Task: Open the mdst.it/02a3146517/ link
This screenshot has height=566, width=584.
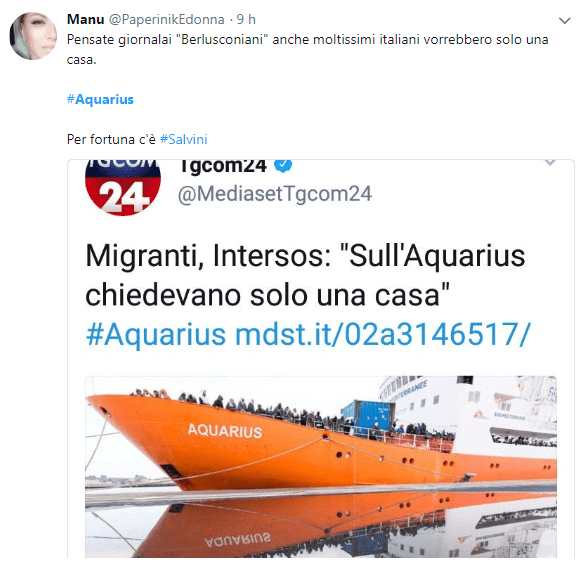Action: (x=383, y=334)
